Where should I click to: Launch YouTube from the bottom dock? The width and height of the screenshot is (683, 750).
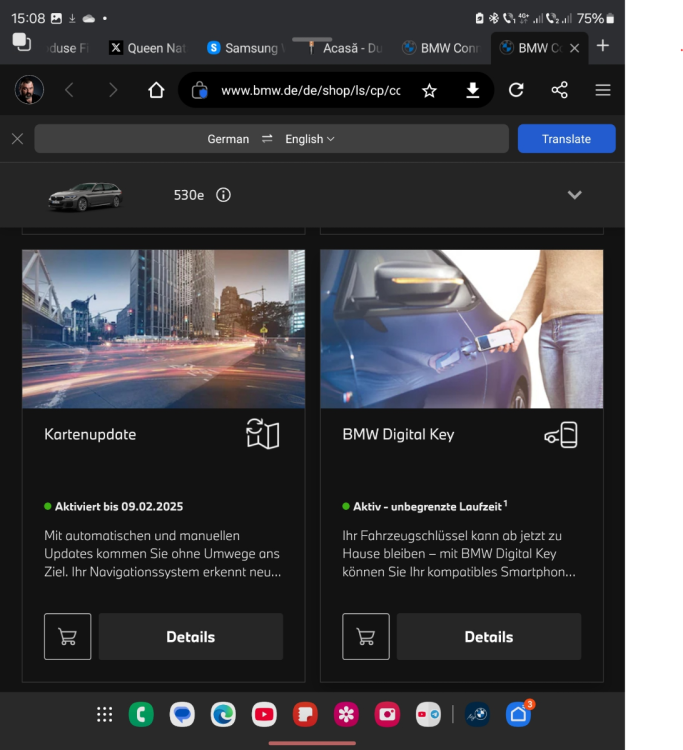coord(264,714)
